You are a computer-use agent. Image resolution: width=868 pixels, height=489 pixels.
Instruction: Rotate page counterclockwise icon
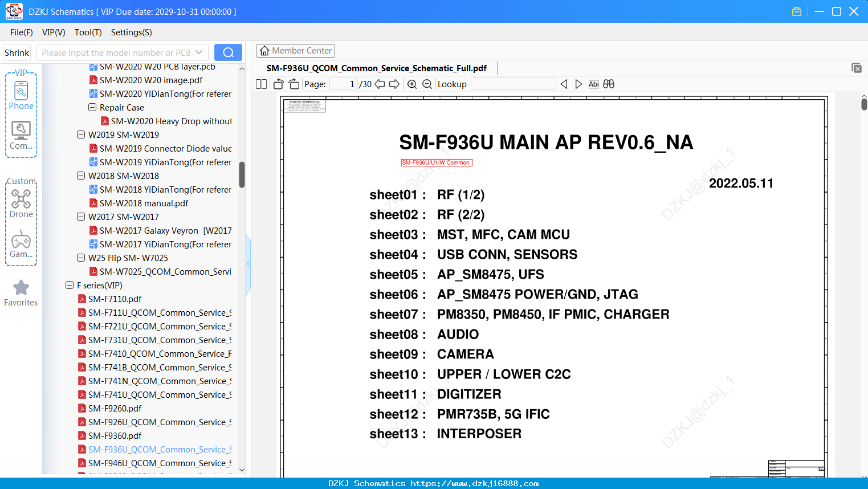coord(279,84)
